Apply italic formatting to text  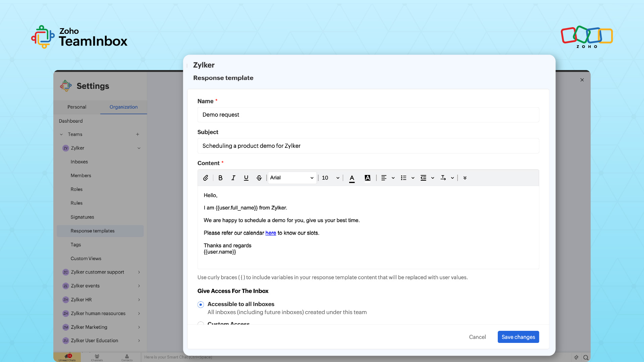[233, 178]
